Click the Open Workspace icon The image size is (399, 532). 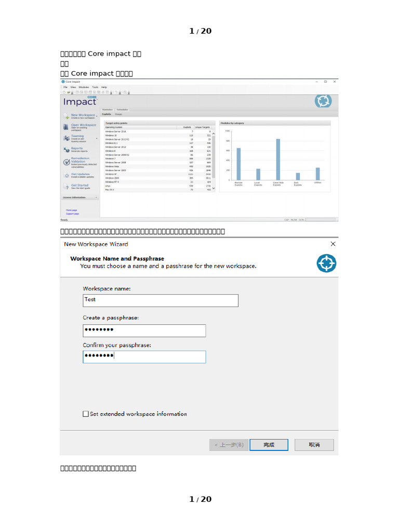(66, 127)
